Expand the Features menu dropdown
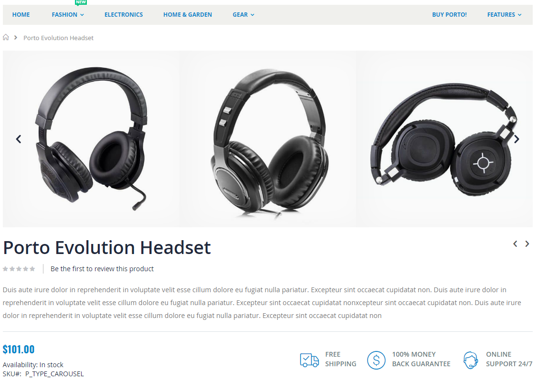Image resolution: width=537 pixels, height=392 pixels. (505, 15)
